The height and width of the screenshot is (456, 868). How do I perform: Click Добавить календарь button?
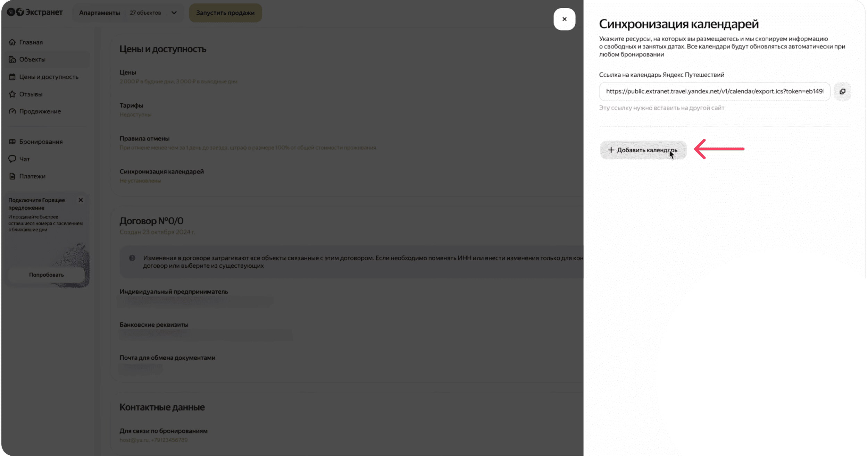point(643,150)
